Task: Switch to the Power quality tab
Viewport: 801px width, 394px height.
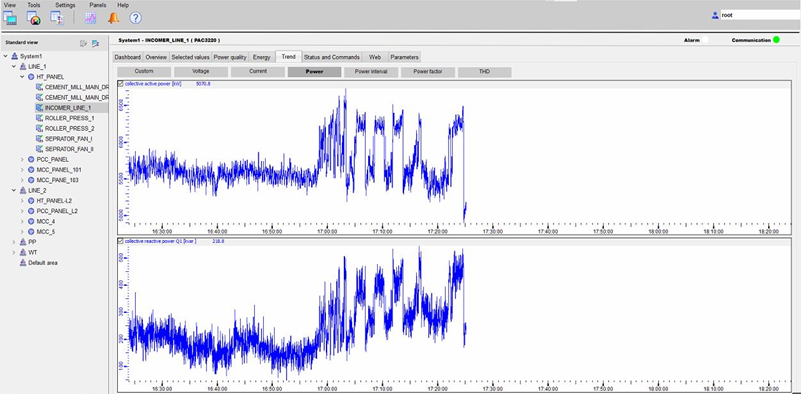Action: [230, 57]
